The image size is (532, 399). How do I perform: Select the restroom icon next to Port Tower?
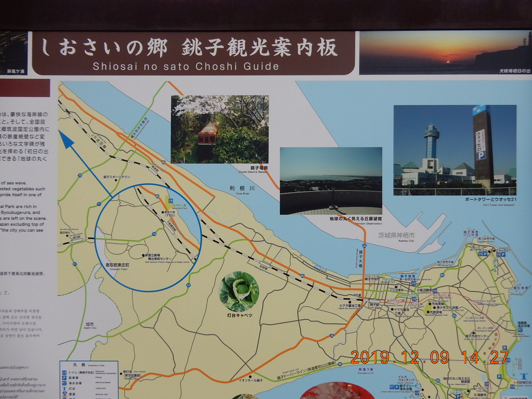(x=480, y=254)
